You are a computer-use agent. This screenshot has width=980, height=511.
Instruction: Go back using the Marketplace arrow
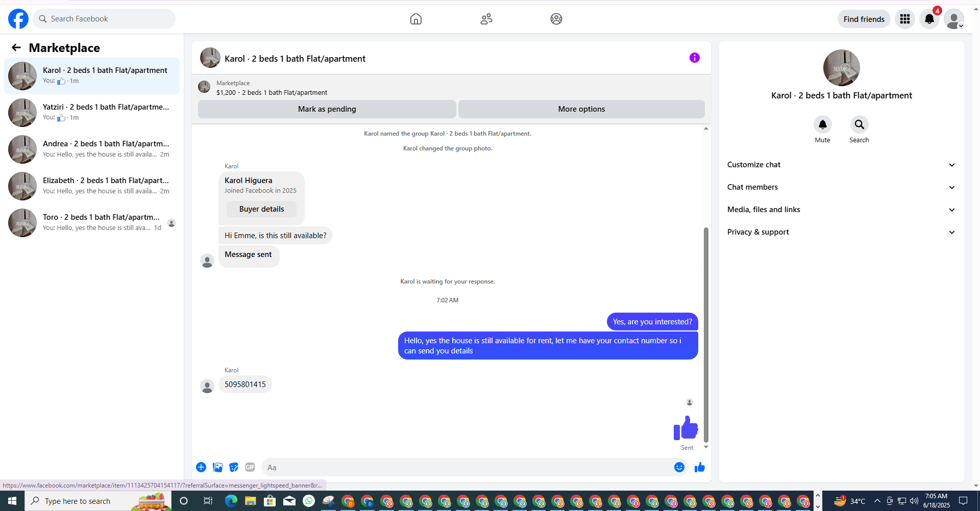tap(16, 47)
